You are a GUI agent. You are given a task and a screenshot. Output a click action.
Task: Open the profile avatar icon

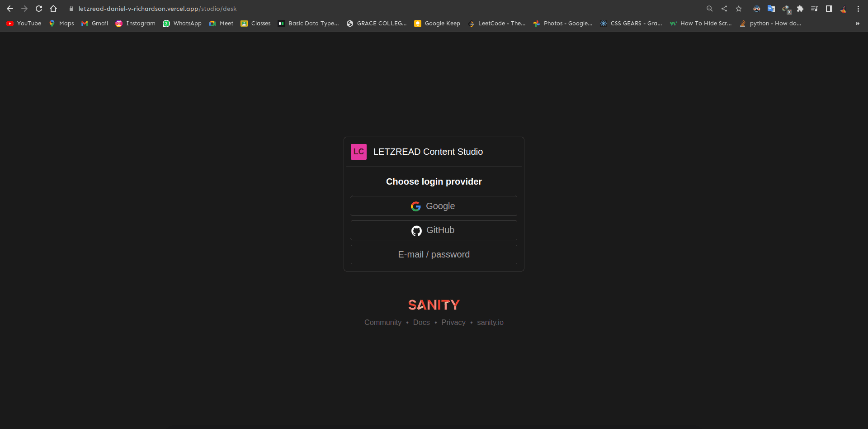pos(844,9)
